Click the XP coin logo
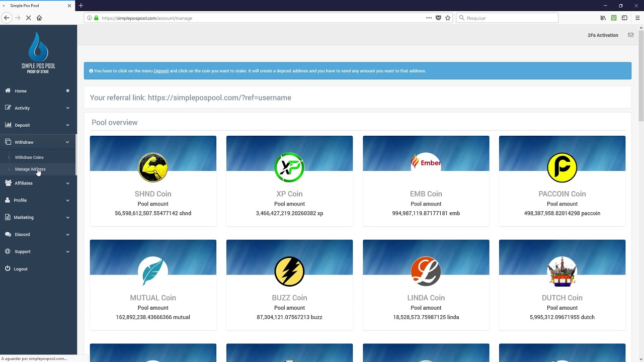 (x=289, y=167)
